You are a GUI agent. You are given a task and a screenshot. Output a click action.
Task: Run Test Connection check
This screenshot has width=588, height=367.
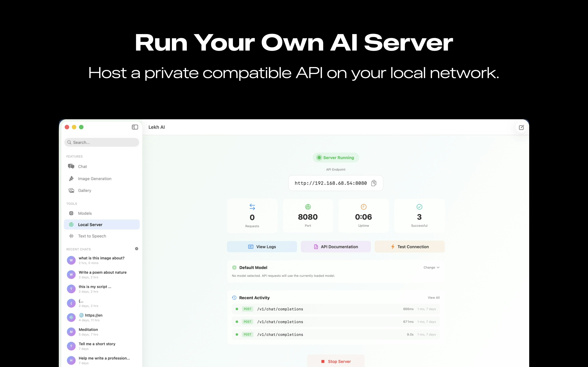[x=409, y=246]
